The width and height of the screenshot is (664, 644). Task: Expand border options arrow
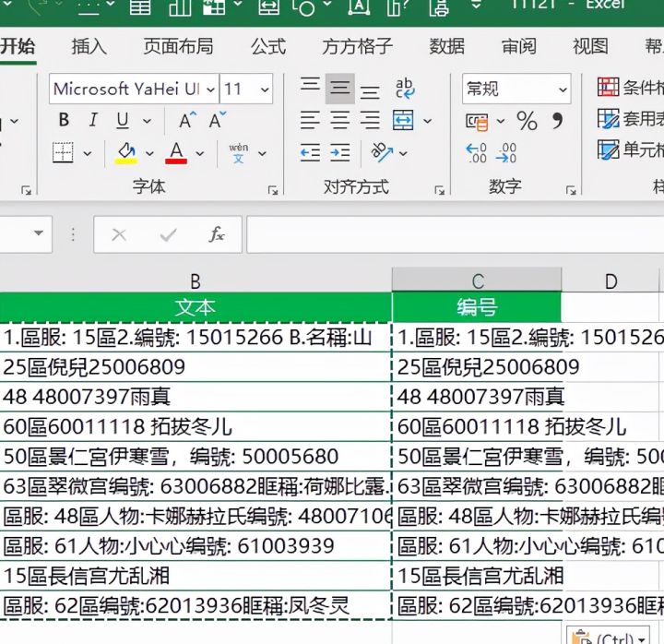[88, 153]
